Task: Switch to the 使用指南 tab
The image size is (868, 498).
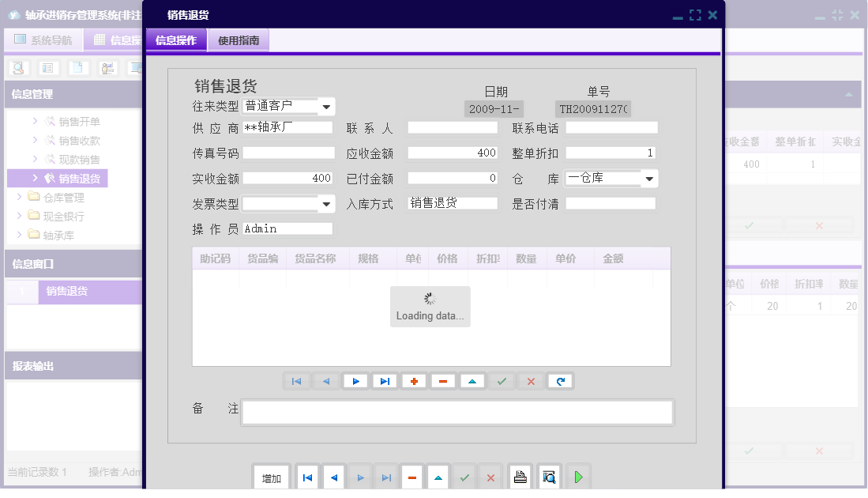Action: pos(238,40)
